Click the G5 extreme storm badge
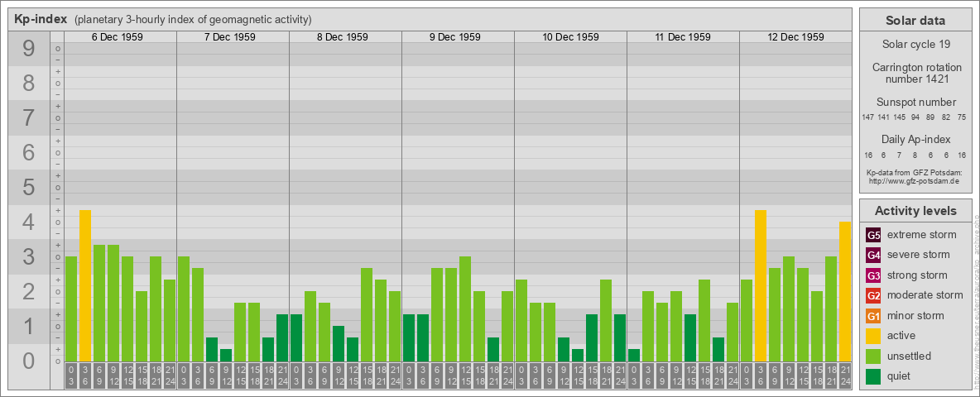 tap(873, 235)
